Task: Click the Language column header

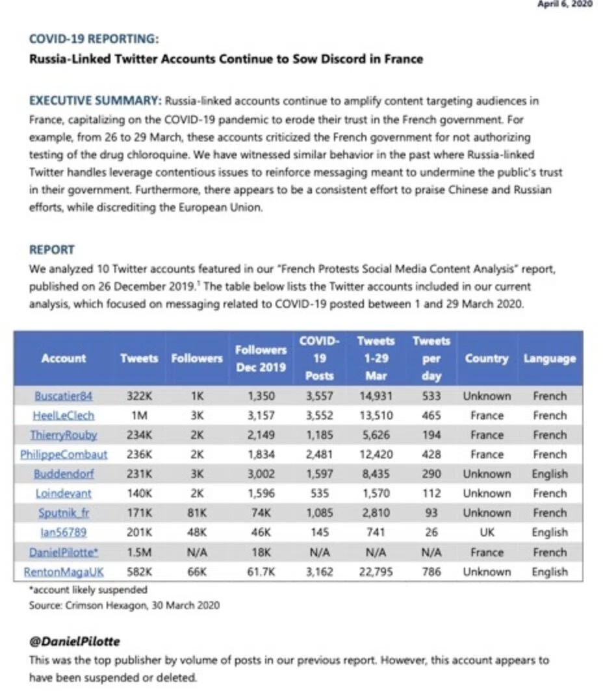Action: [x=550, y=358]
